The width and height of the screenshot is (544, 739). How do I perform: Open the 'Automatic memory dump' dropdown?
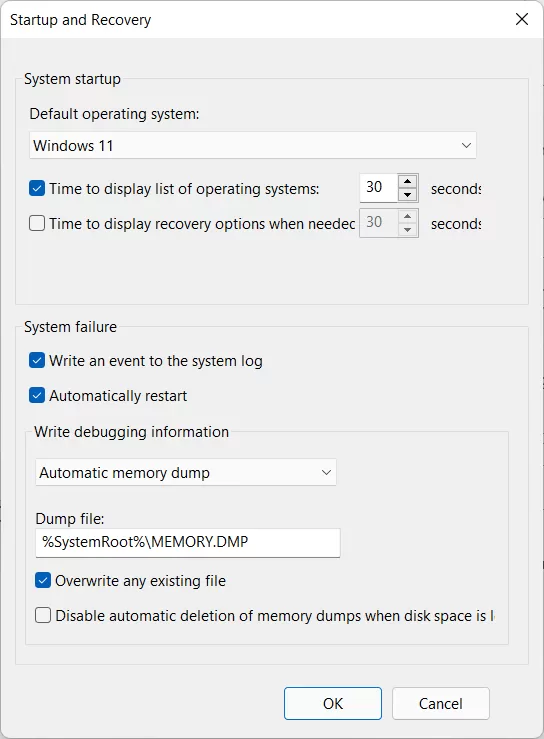186,472
